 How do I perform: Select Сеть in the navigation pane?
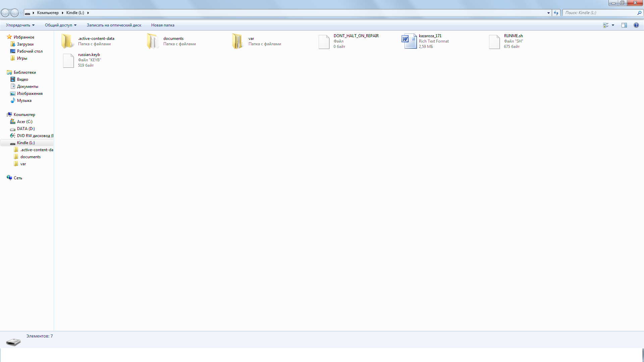tap(18, 178)
